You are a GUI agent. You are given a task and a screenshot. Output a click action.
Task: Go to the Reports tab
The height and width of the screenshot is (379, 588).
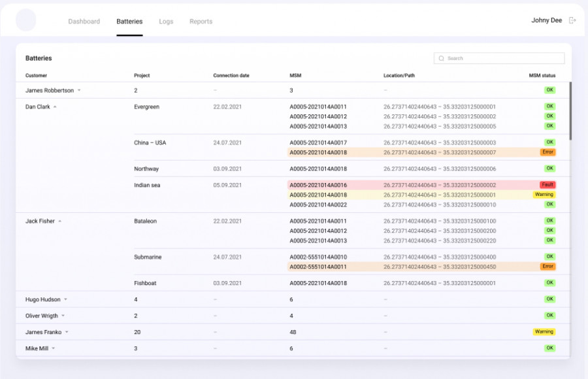point(201,22)
